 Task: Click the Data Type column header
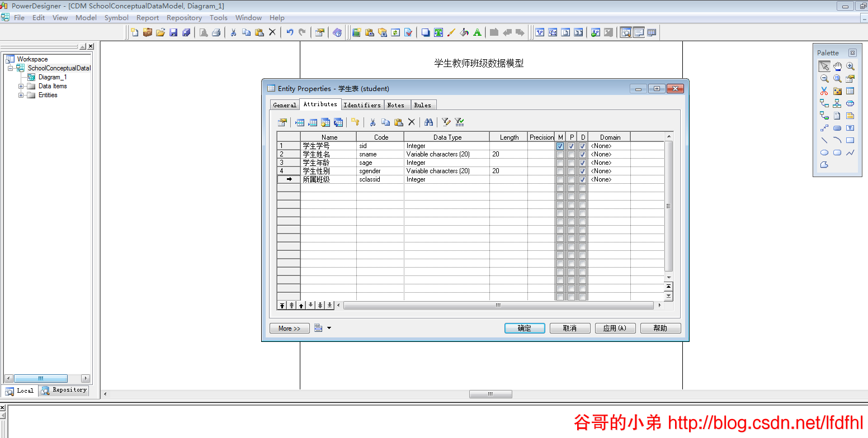tap(447, 137)
